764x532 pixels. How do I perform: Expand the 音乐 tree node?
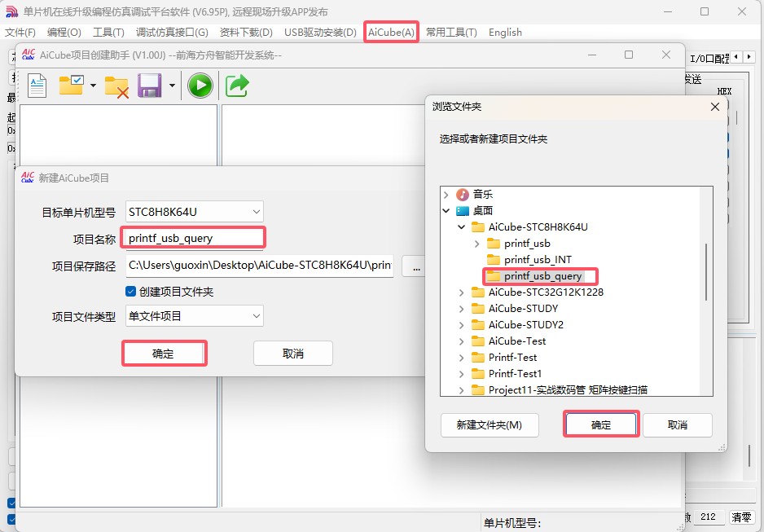click(446, 195)
